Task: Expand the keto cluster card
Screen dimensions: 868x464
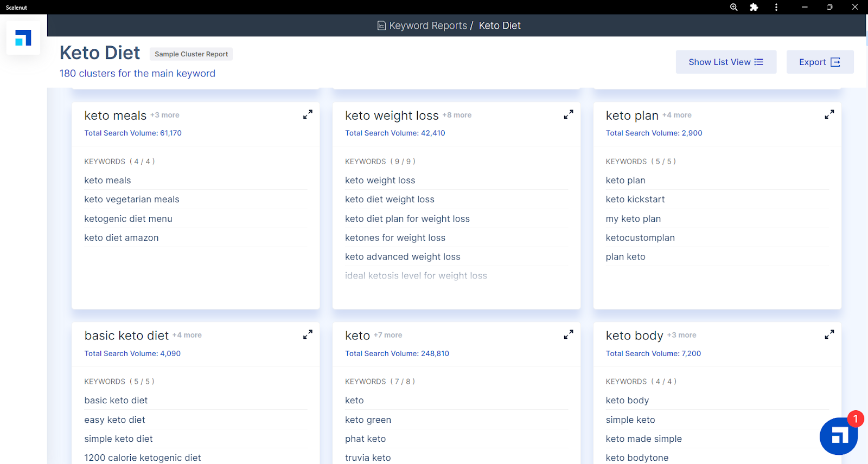Action: pyautogui.click(x=568, y=335)
